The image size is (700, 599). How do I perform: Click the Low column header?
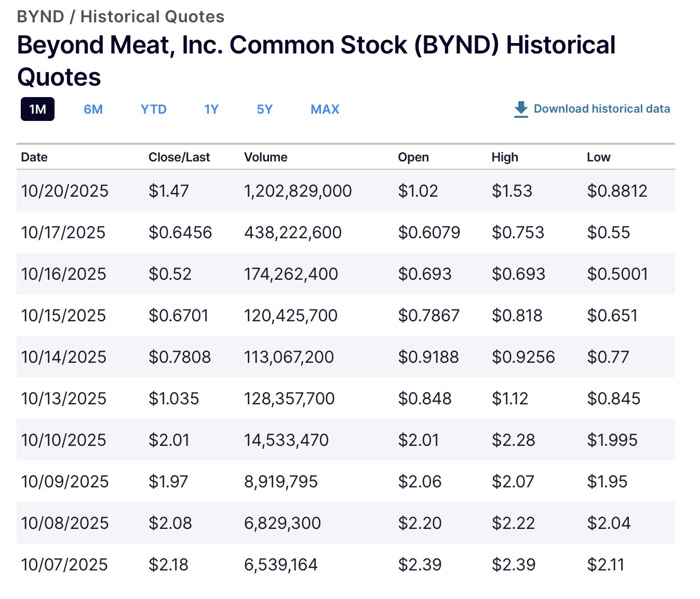(598, 157)
